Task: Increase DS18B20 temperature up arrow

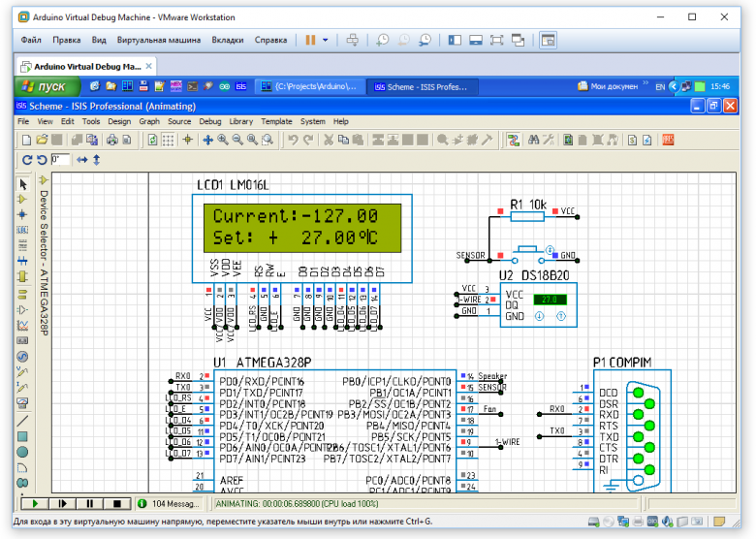Action: point(561,316)
